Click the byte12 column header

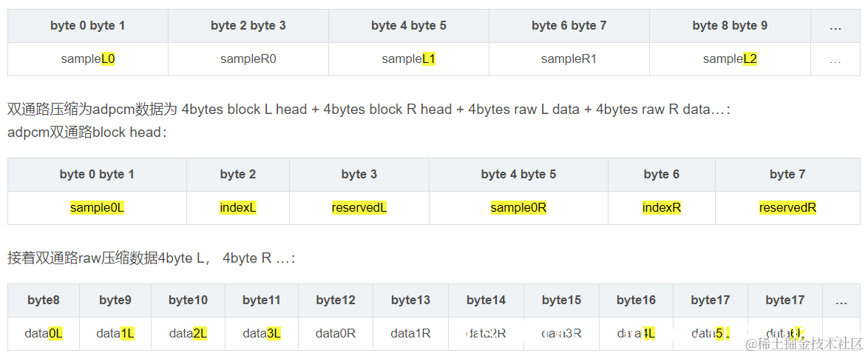tap(336, 300)
